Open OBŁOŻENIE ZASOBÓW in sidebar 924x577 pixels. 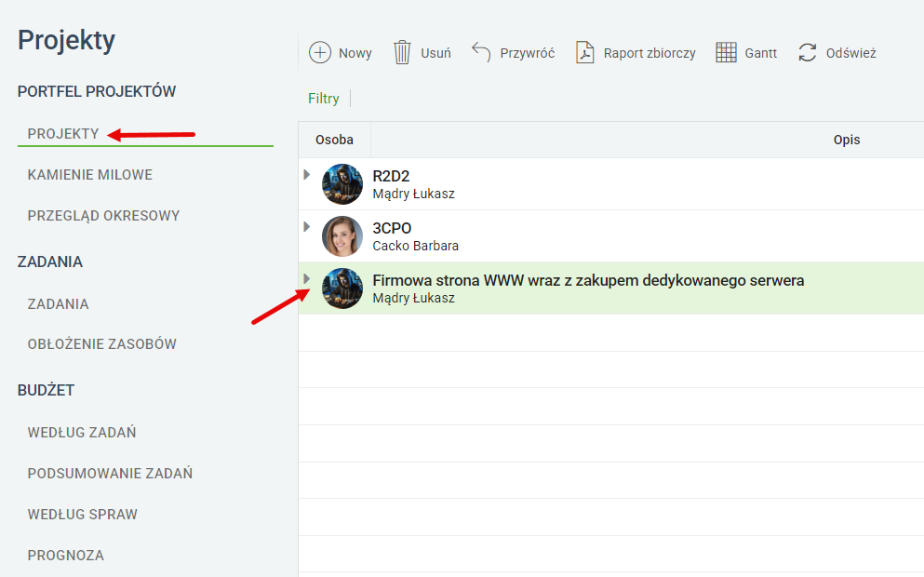(x=102, y=343)
